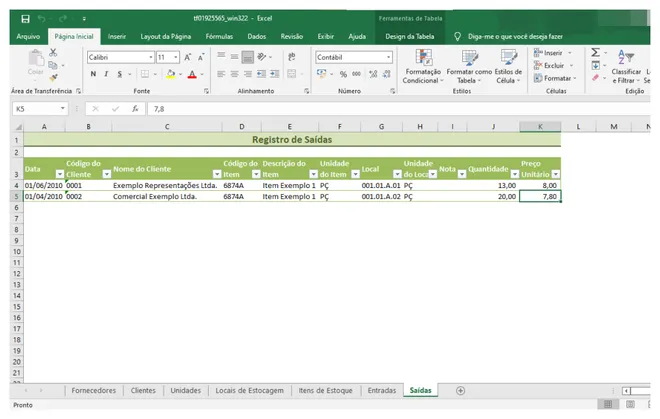Copy the selection to clipboard

pyautogui.click(x=53, y=65)
